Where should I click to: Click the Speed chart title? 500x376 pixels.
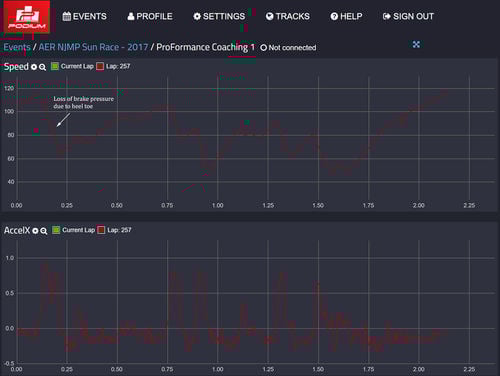pos(16,66)
